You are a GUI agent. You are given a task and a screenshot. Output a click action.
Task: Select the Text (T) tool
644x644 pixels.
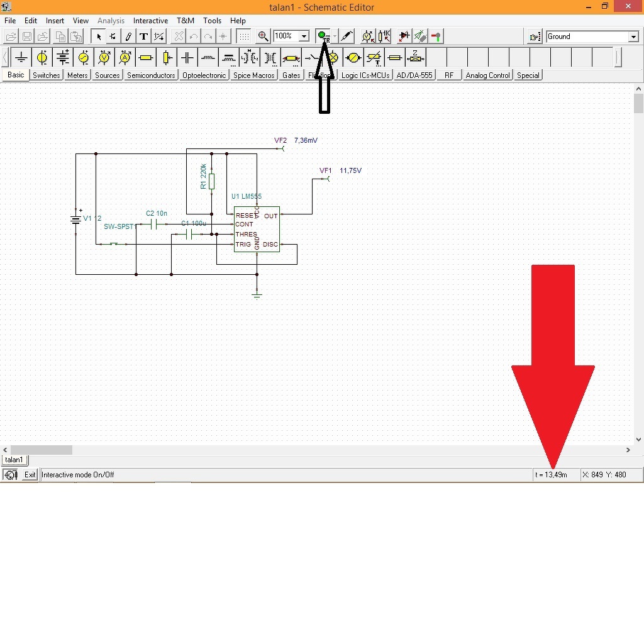click(x=143, y=36)
